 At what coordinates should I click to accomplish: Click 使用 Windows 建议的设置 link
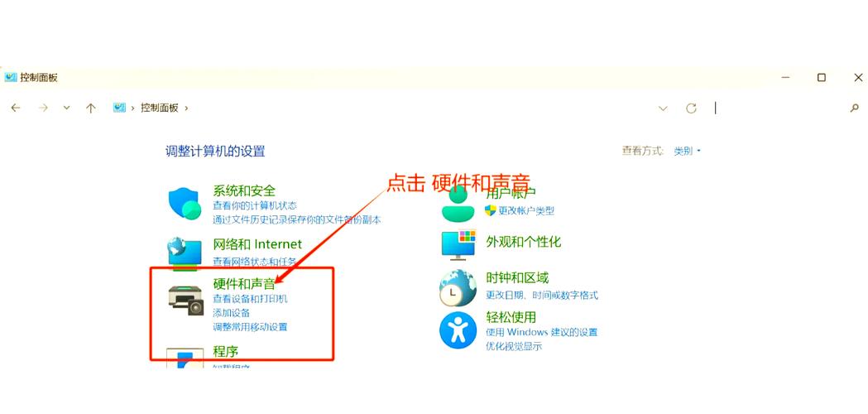click(542, 333)
